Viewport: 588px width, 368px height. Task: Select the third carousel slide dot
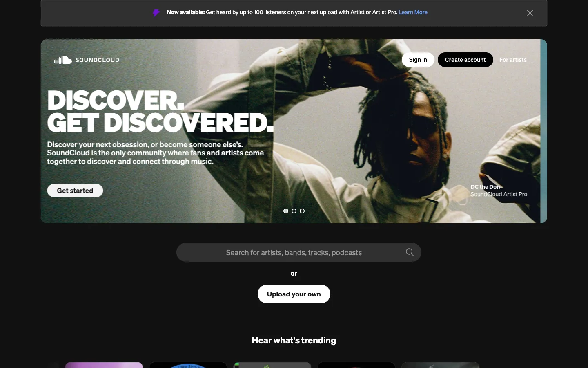[x=302, y=211]
